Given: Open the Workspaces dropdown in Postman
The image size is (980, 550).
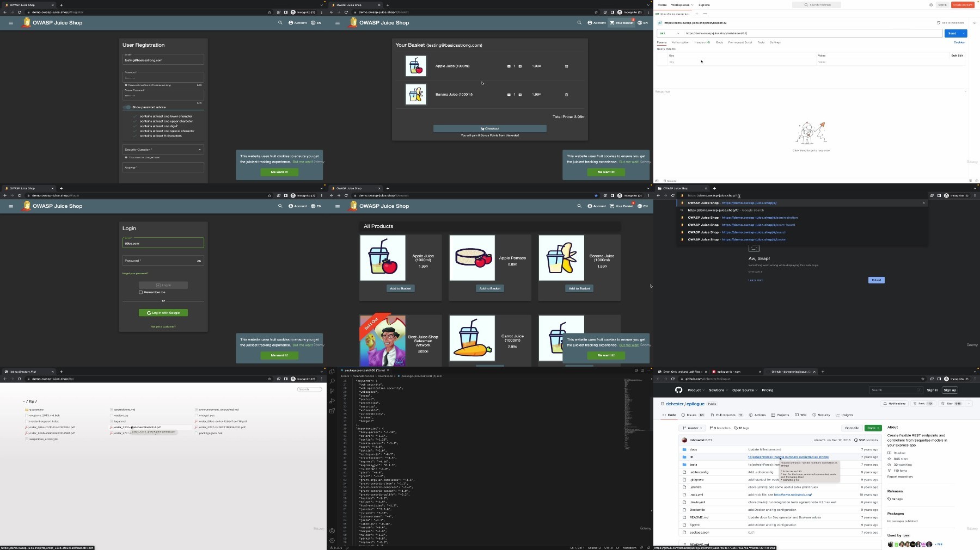Looking at the screenshot, I should pyautogui.click(x=682, y=5).
